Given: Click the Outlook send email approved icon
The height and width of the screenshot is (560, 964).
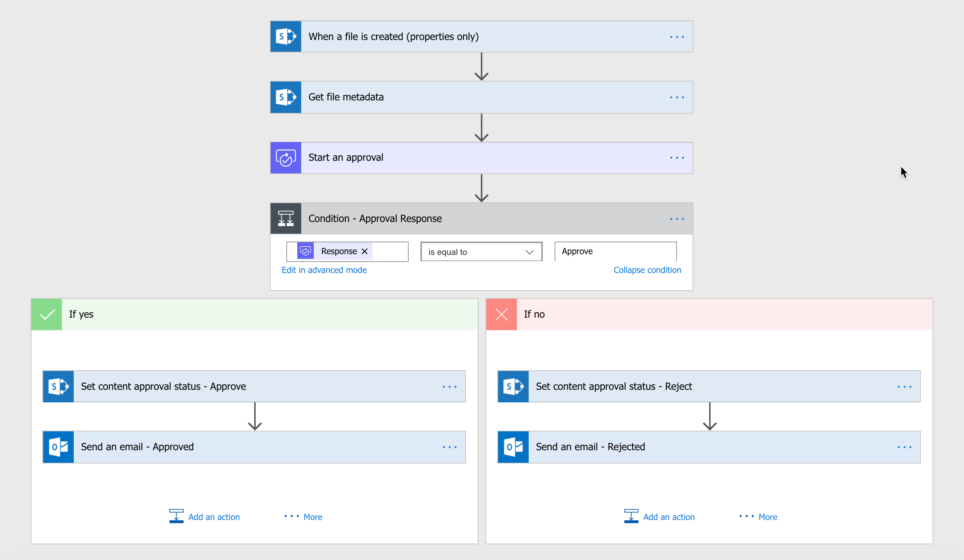Looking at the screenshot, I should tap(59, 446).
